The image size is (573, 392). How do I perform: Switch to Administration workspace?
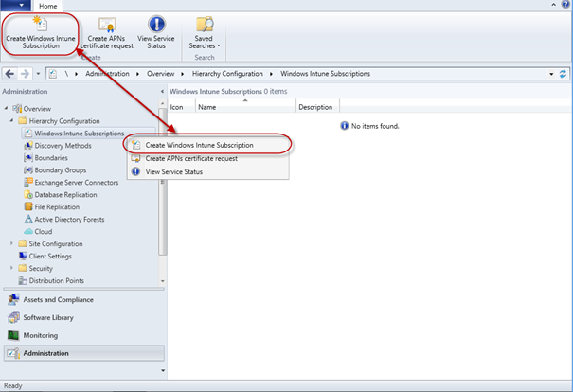83,353
